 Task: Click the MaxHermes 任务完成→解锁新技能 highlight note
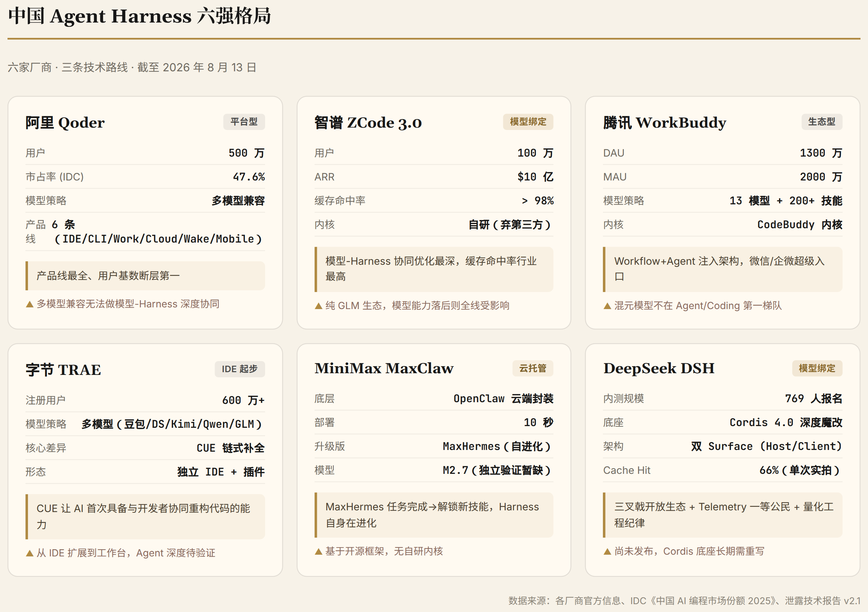coord(434,515)
